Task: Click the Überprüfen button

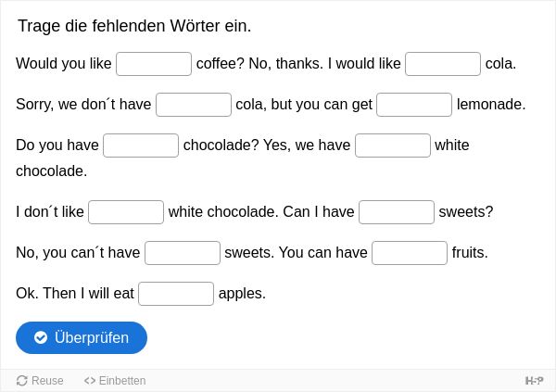Action: coord(82,337)
